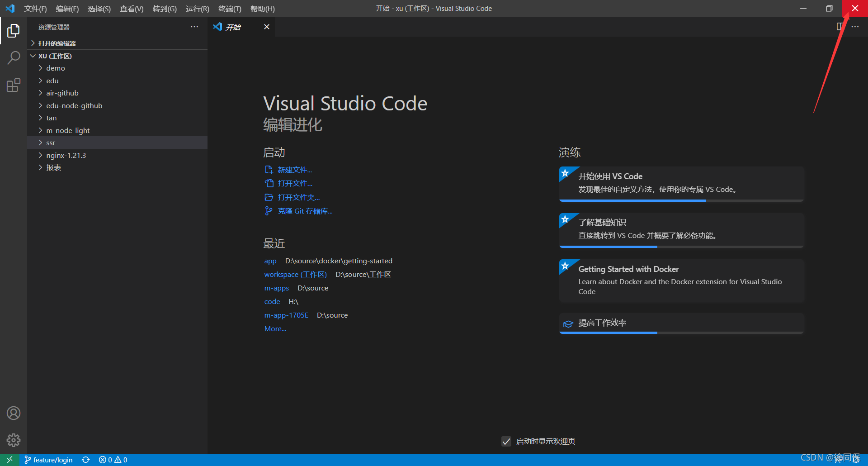Open Getting Started with Docker walkthrough
This screenshot has height=466, width=868.
pos(681,281)
